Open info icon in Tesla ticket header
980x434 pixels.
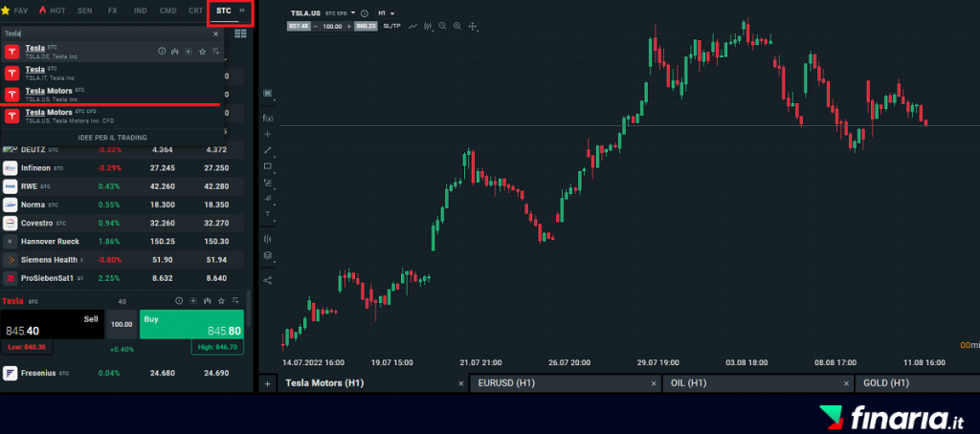point(179,301)
